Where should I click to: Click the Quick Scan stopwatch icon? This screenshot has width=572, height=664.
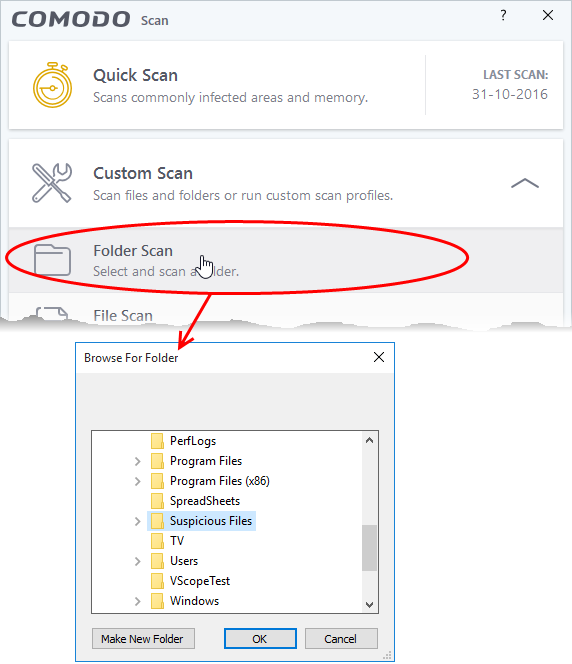coord(53,85)
